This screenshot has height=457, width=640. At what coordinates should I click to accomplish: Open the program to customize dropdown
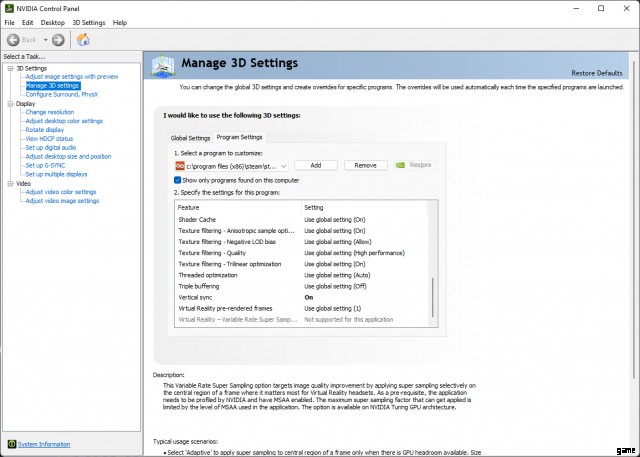284,165
